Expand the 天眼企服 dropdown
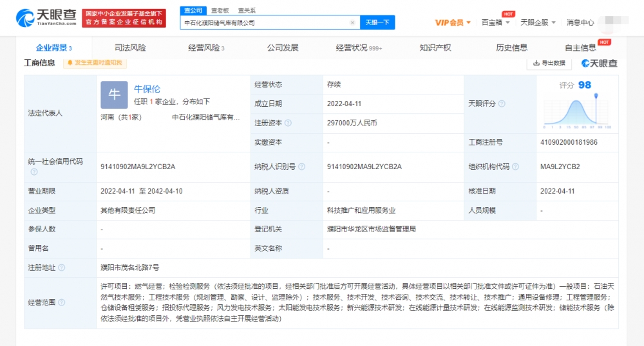The image size is (644, 346). coord(538,23)
